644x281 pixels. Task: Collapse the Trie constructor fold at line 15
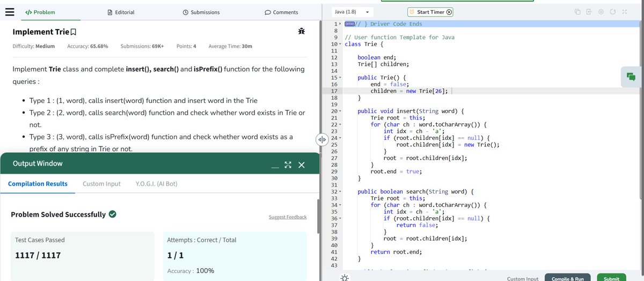point(340,78)
